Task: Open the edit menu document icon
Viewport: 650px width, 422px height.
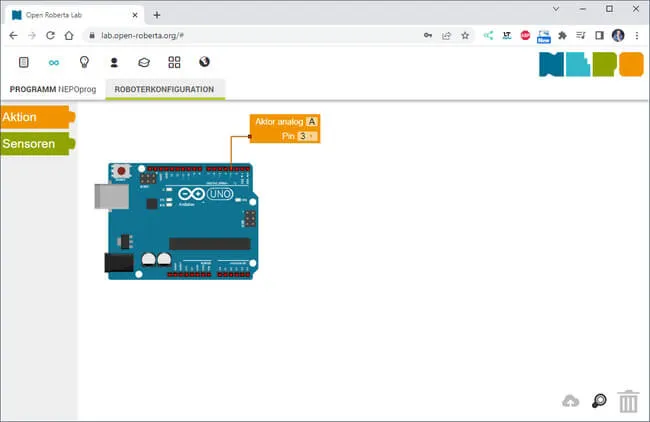Action: tap(24, 62)
